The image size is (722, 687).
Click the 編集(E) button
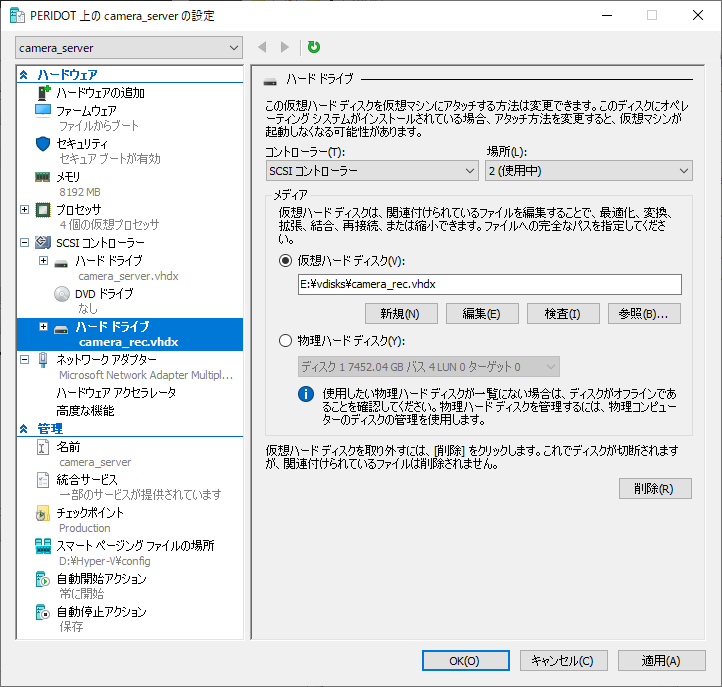pyautogui.click(x=482, y=314)
